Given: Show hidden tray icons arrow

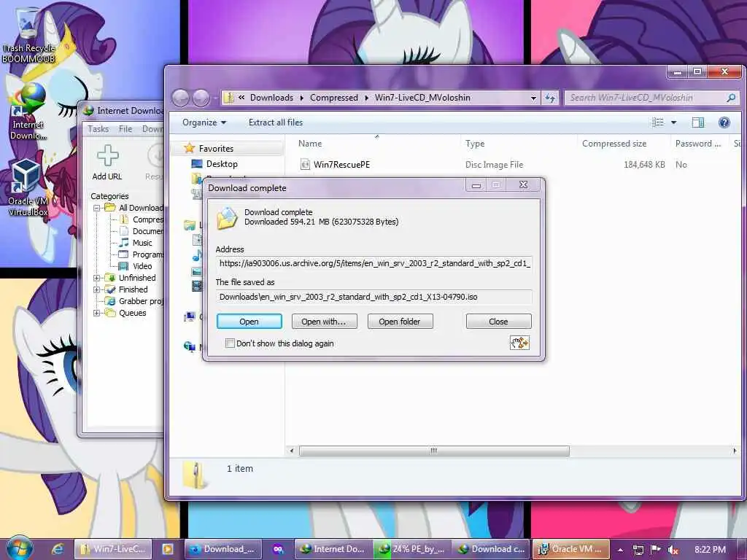Looking at the screenshot, I should pyautogui.click(x=620, y=550).
